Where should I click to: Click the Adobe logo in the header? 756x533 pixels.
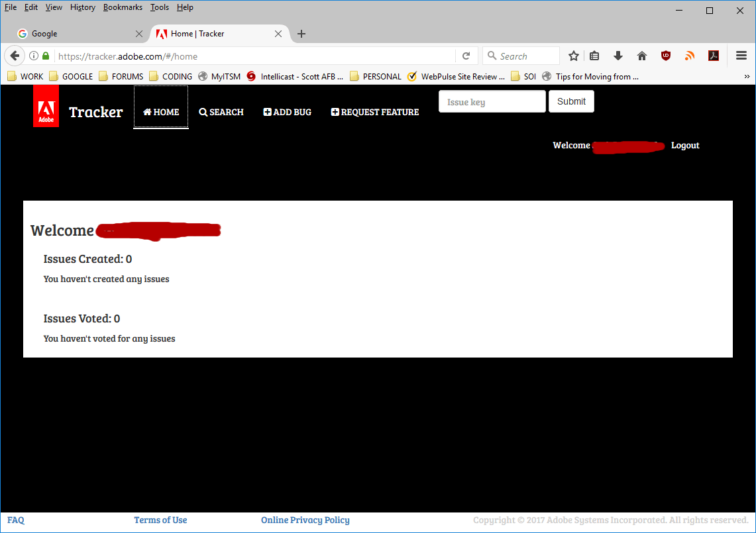[x=46, y=106]
